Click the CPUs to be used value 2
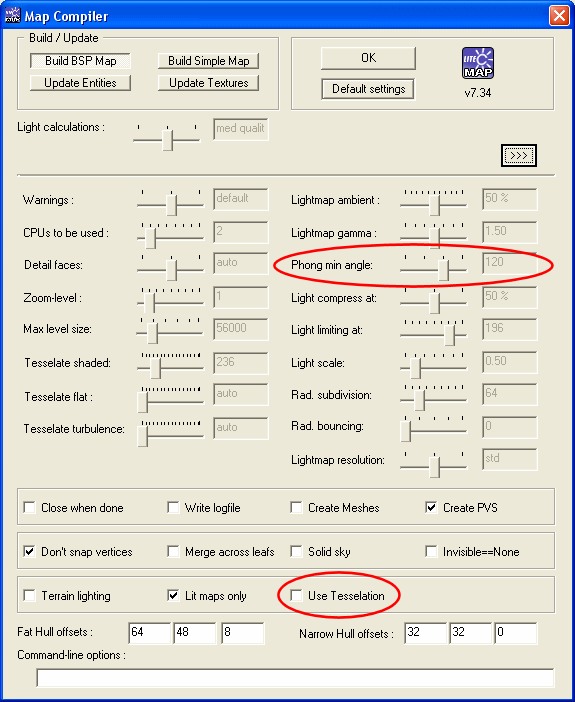Viewport: 575px width, 702px height. click(x=241, y=232)
